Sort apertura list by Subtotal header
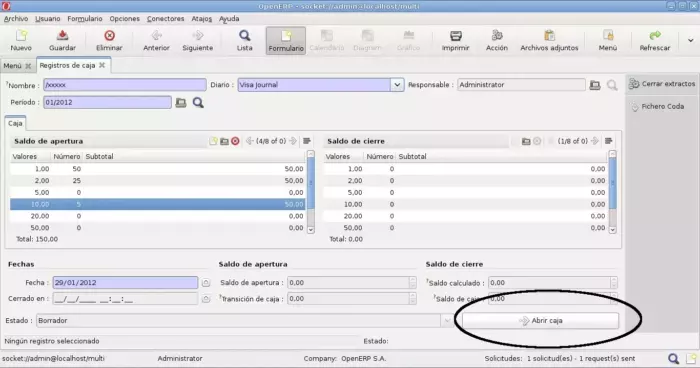 pos(194,156)
